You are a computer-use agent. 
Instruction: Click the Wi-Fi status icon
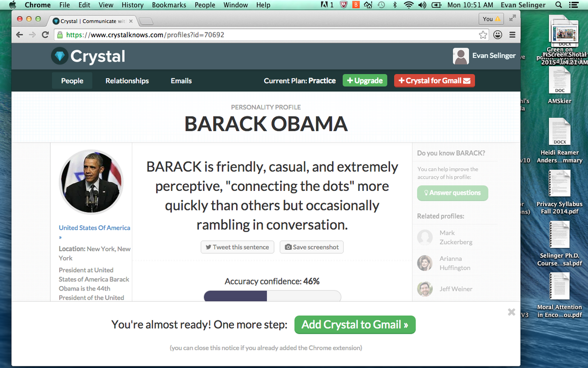click(408, 5)
